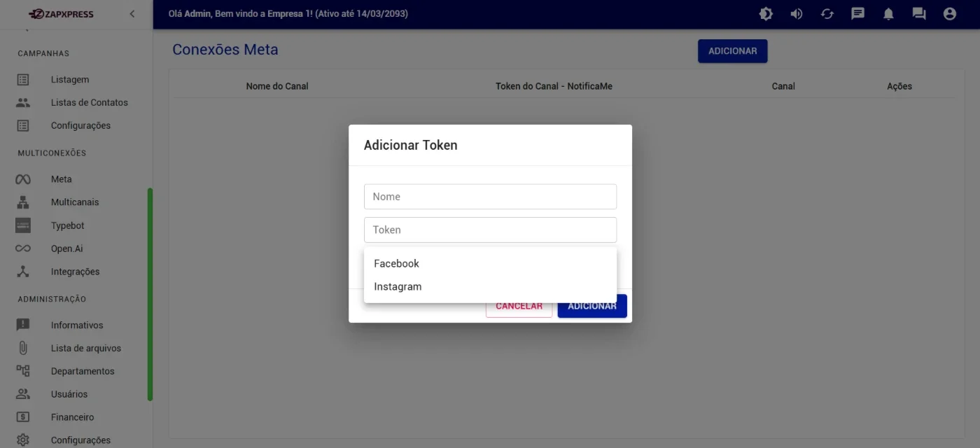980x448 pixels.
Task: Click the Ações column header
Action: point(899,86)
